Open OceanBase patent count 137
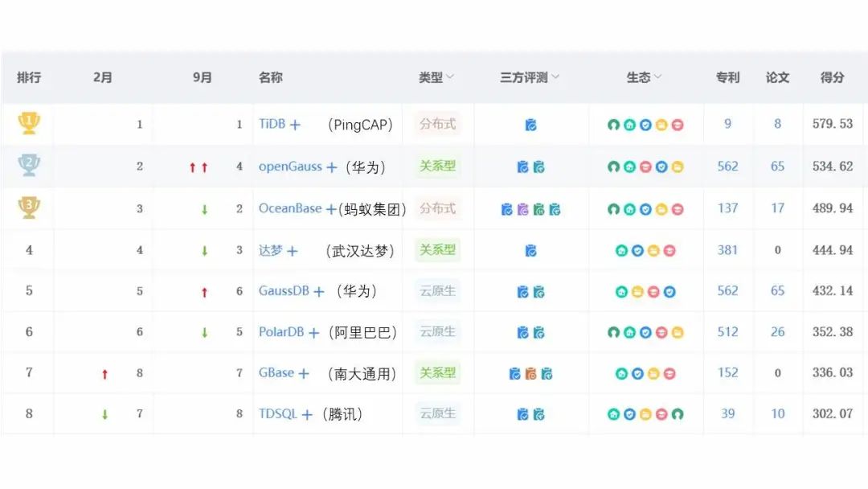The width and height of the screenshot is (868, 489). pyautogui.click(x=727, y=208)
